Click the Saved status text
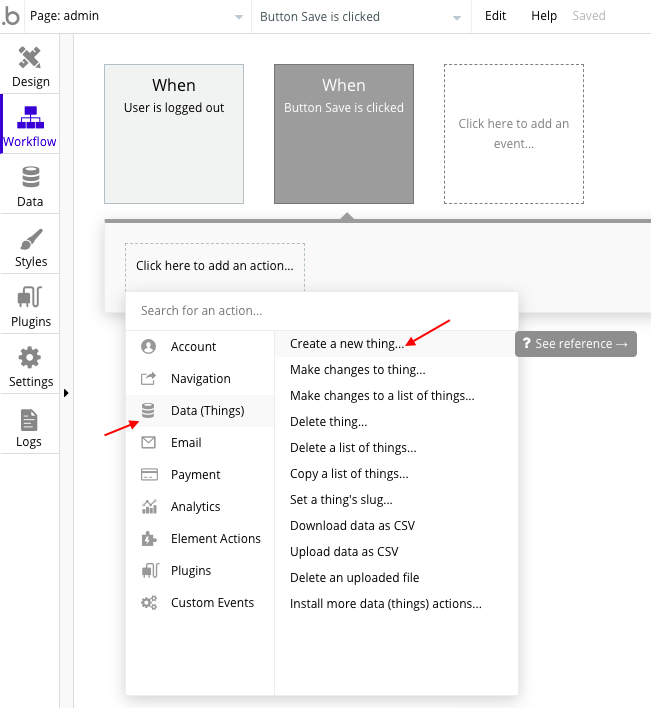The height and width of the screenshot is (708, 651). click(589, 16)
